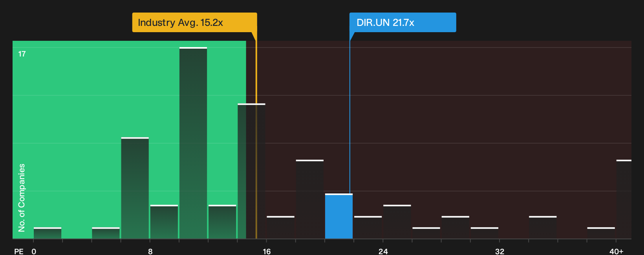Screen dimensions: 644x255
Task: Click the x-axis tick label '40+'
Action: [616, 251]
